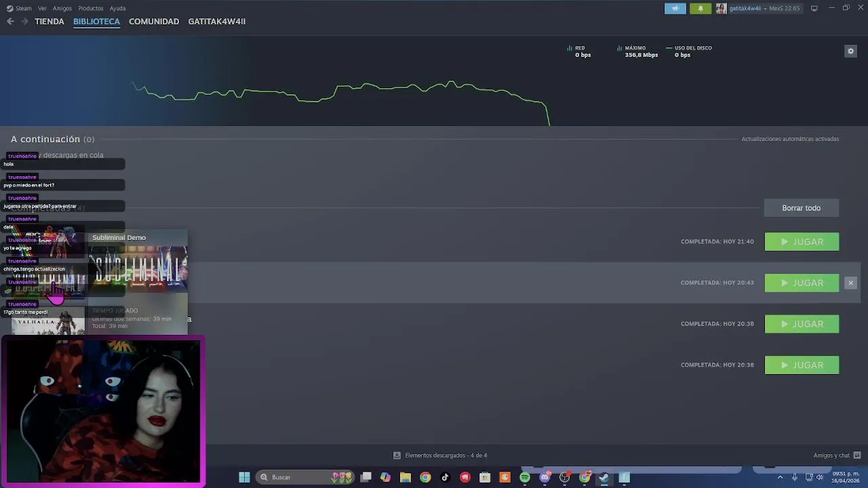This screenshot has width=868, height=488.
Task: Open the taskbar clock and date
Action: (x=846, y=477)
